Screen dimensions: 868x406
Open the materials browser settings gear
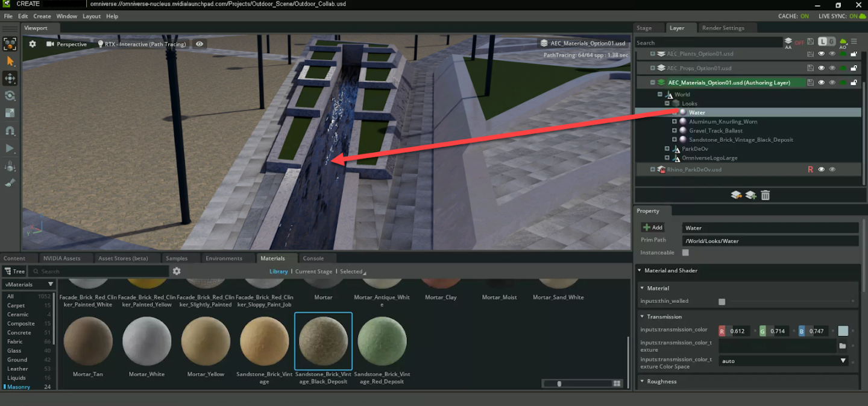(177, 271)
